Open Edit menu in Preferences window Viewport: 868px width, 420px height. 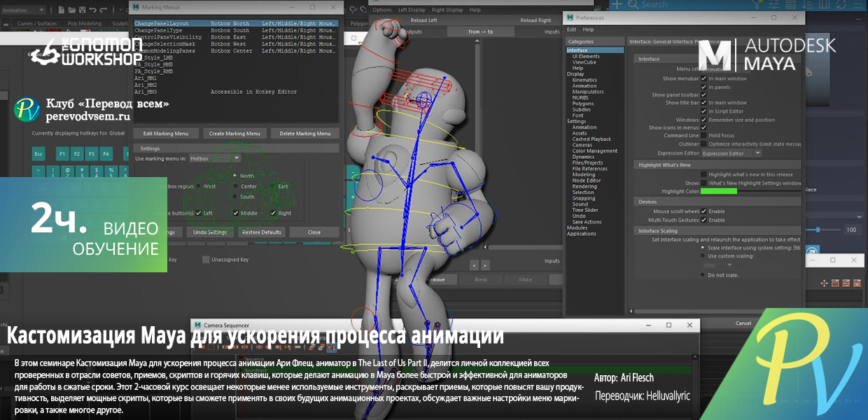coord(572,29)
